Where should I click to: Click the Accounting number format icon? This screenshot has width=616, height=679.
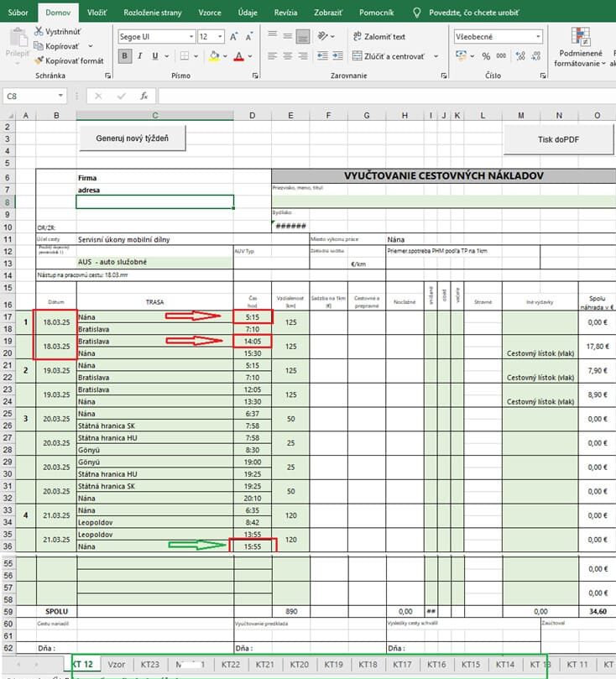[461, 56]
